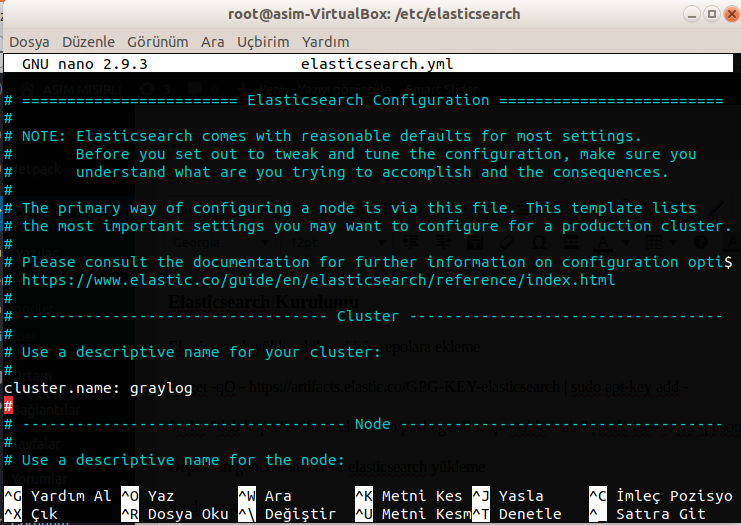The width and height of the screenshot is (741, 525).
Task: Click the ^K Metni Kes shortcut
Action: pos(411,496)
